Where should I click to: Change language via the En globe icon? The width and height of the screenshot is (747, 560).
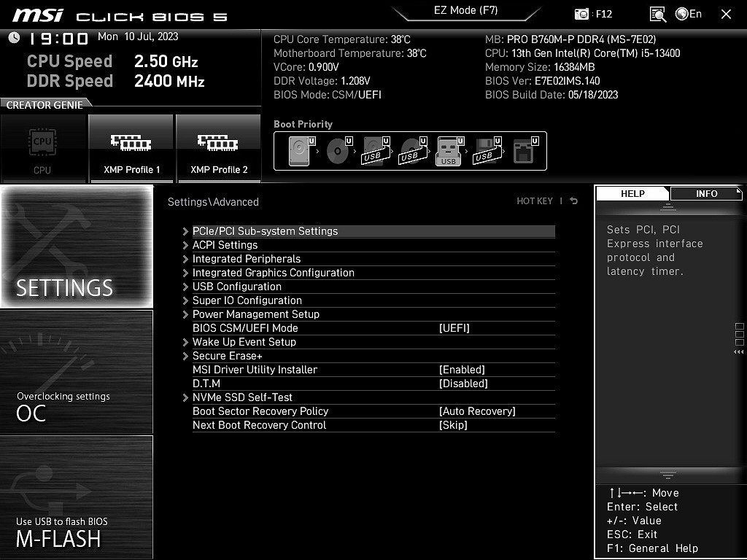point(689,15)
